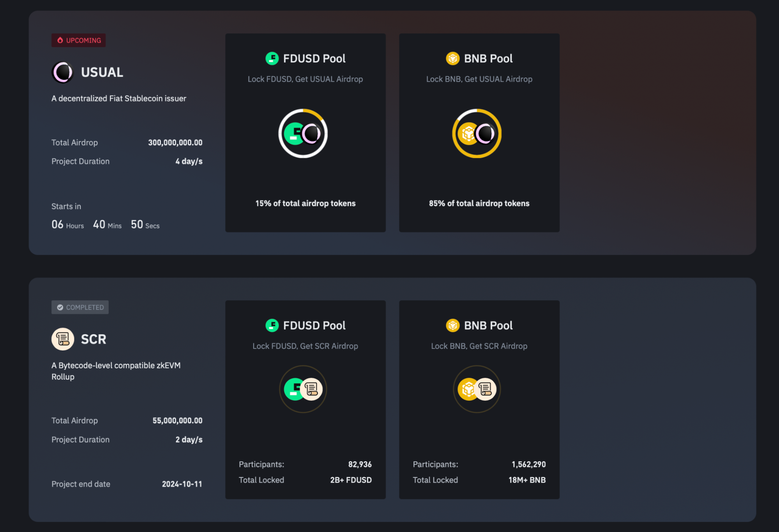
Task: Select the SCR project title
Action: point(94,339)
